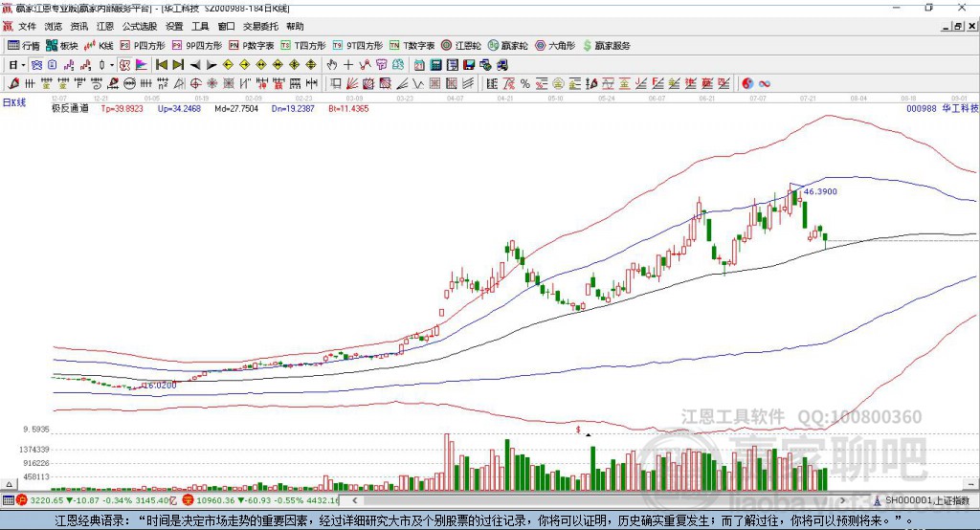This screenshot has width=980, height=530.
Task: Jump to last bar with skip-forward icon
Action: point(178,65)
